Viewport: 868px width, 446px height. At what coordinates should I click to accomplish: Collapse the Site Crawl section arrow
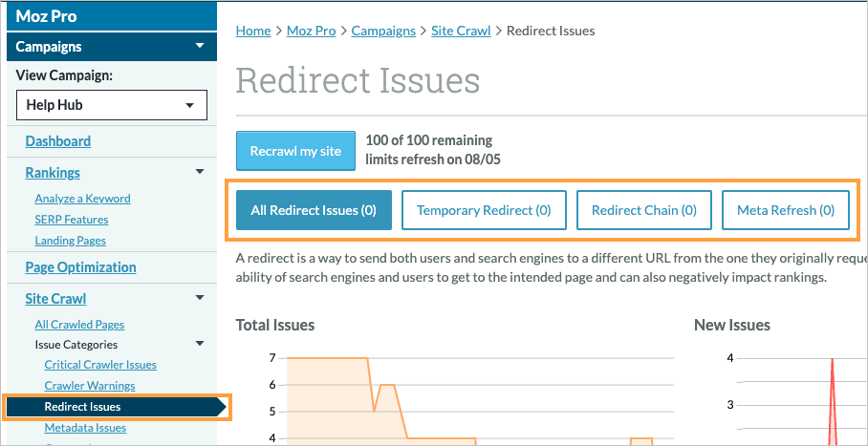point(199,299)
